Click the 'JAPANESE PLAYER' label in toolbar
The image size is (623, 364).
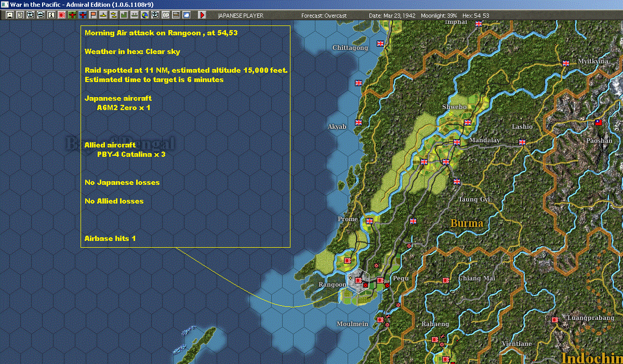[241, 16]
